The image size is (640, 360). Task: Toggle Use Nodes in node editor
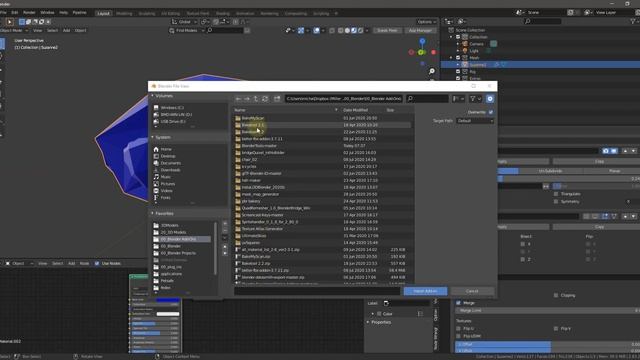[x=97, y=264]
